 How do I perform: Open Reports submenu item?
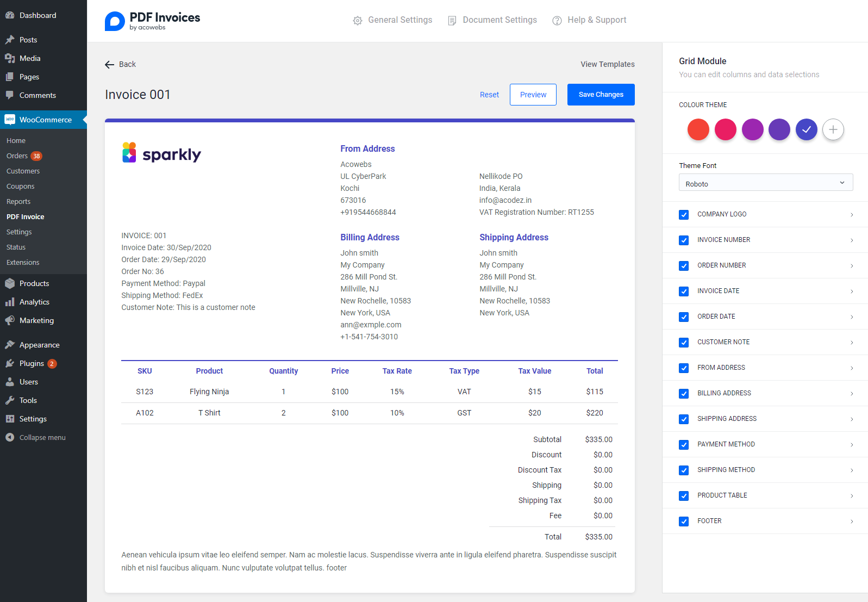pyautogui.click(x=18, y=201)
